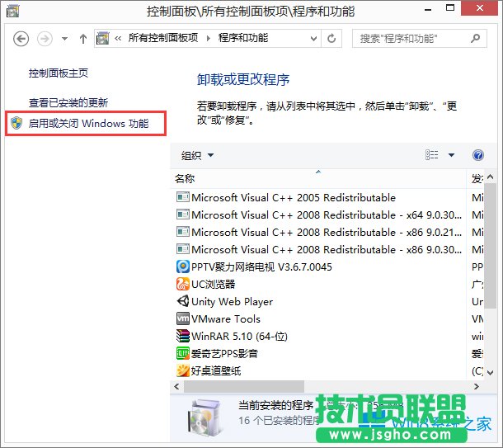Open 查看已安装的更新 link
The image size is (503, 448).
point(68,102)
